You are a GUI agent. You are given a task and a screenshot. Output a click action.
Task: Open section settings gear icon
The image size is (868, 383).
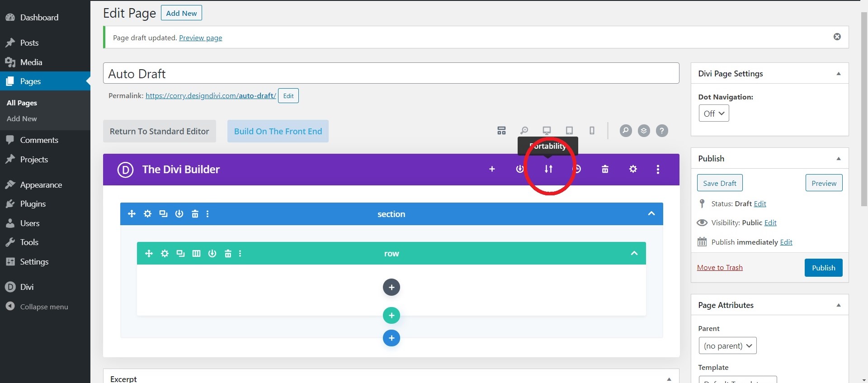147,214
